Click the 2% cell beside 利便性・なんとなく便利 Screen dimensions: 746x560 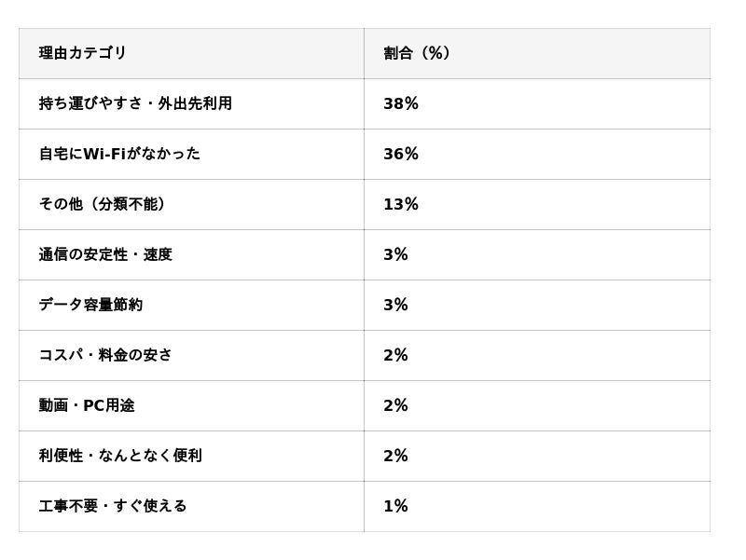(395, 456)
